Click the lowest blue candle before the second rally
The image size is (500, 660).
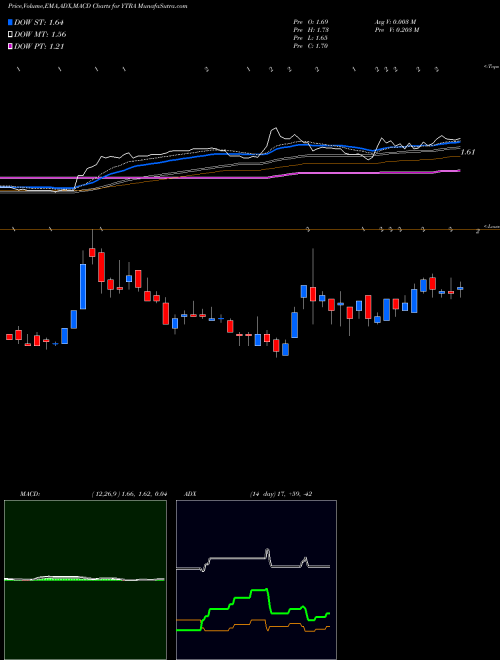pyautogui.click(x=285, y=349)
